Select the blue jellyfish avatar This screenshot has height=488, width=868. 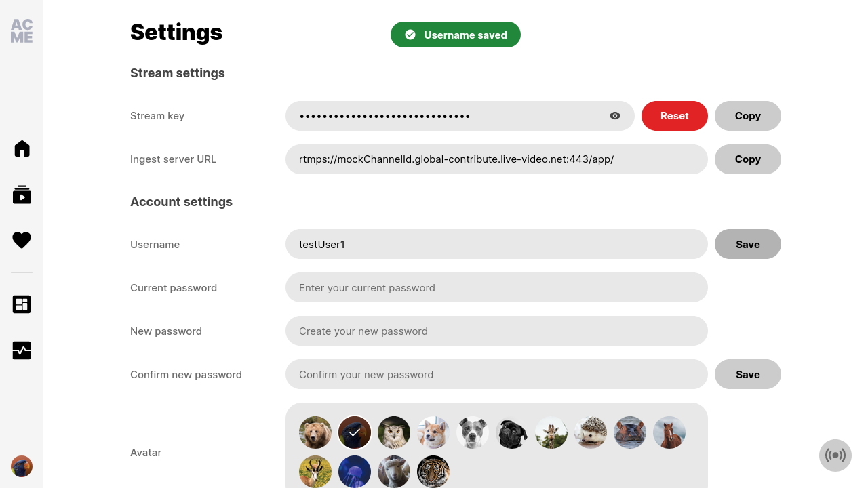point(355,472)
